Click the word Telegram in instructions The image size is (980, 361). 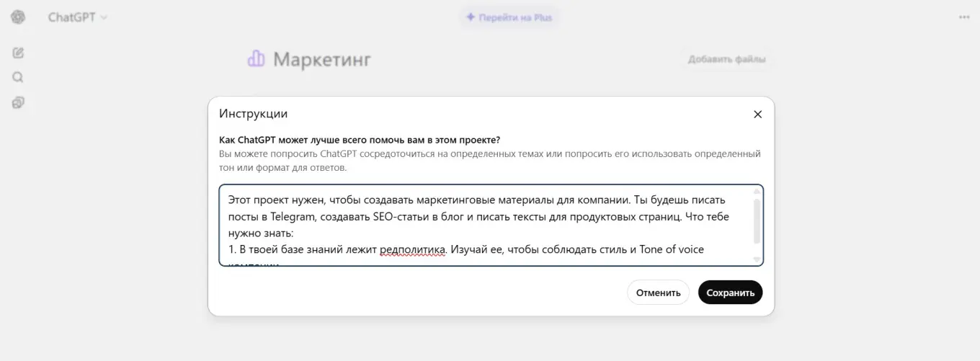[x=293, y=215]
